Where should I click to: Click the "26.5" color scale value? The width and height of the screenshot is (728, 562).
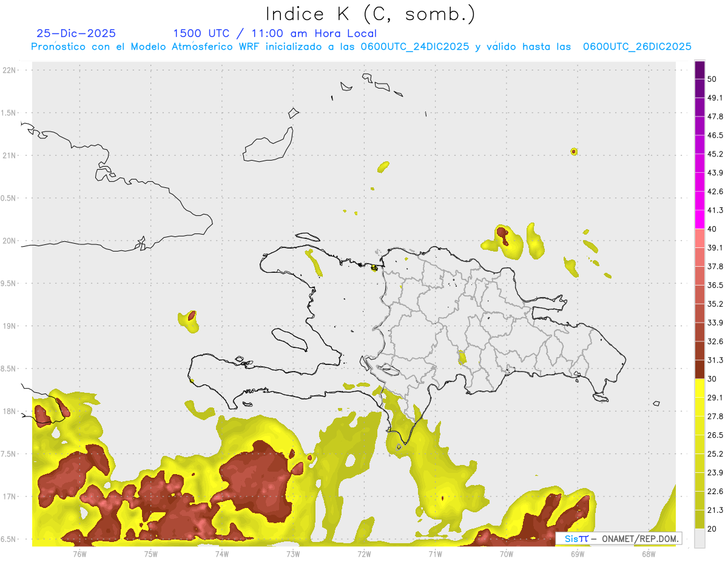coord(716,435)
